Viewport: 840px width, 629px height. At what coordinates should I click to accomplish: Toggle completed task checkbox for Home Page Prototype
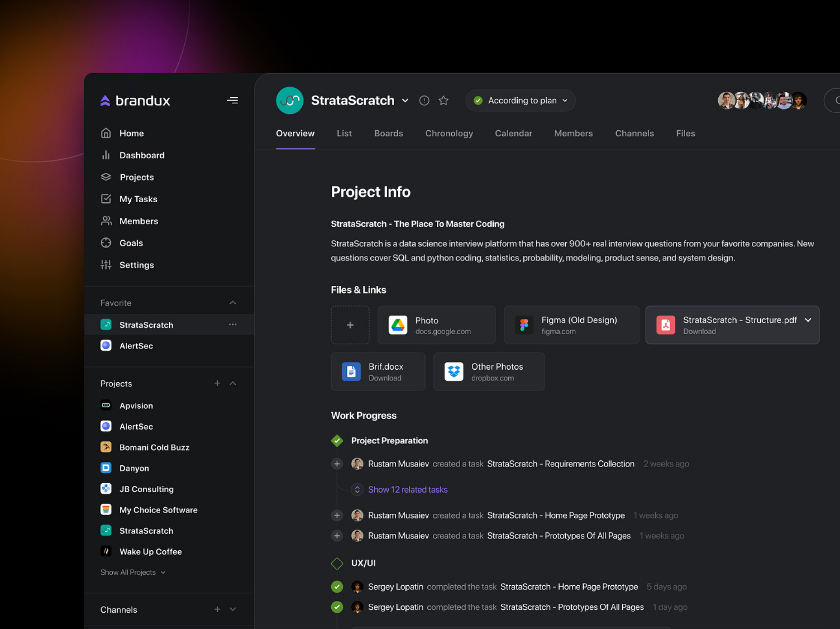click(336, 587)
